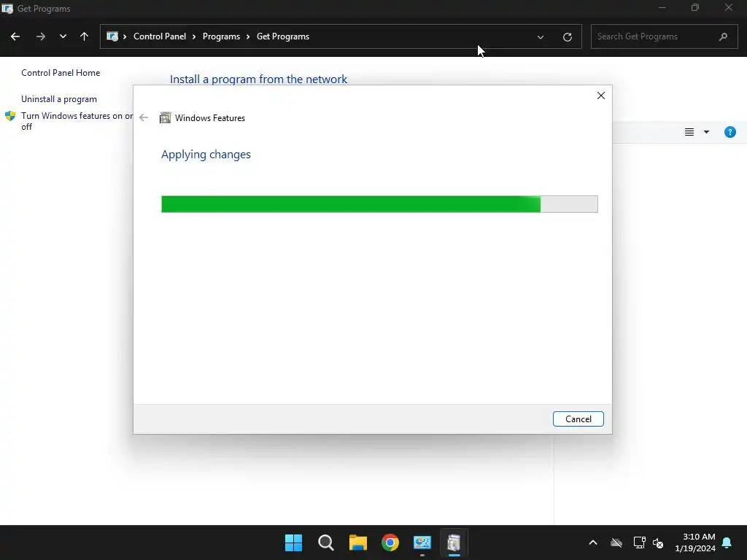This screenshot has width=747, height=560.
Task: Open the notifications bell
Action: tap(727, 542)
